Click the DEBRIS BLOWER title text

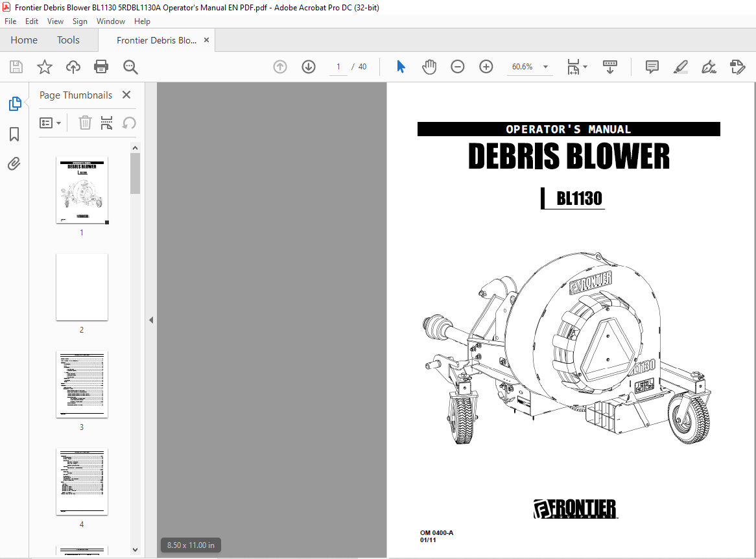tap(569, 156)
